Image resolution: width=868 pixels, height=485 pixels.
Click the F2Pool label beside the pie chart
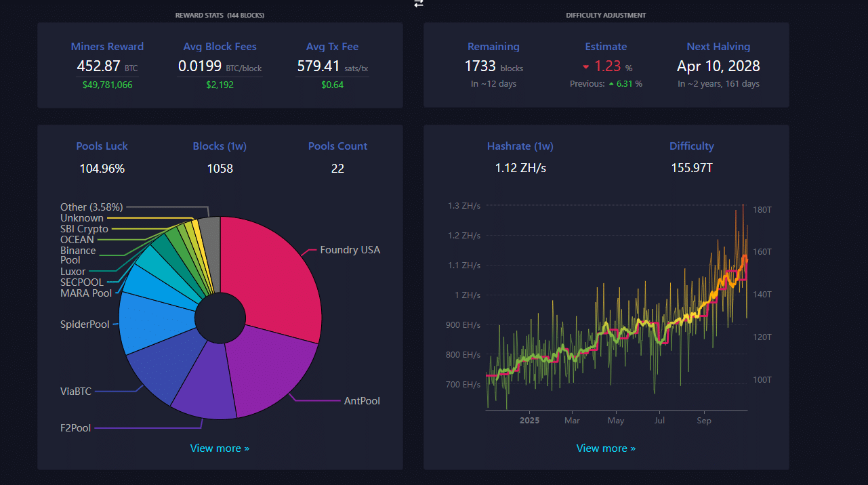[x=75, y=427]
